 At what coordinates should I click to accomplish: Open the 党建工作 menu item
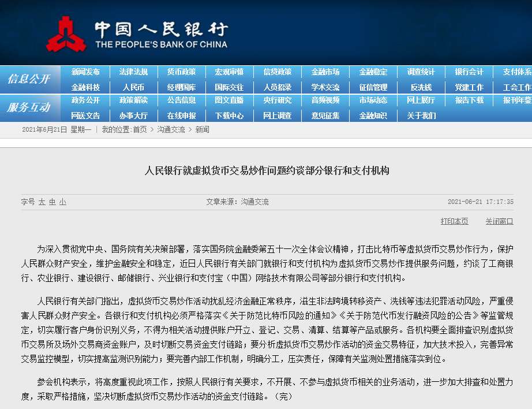pos(469,87)
